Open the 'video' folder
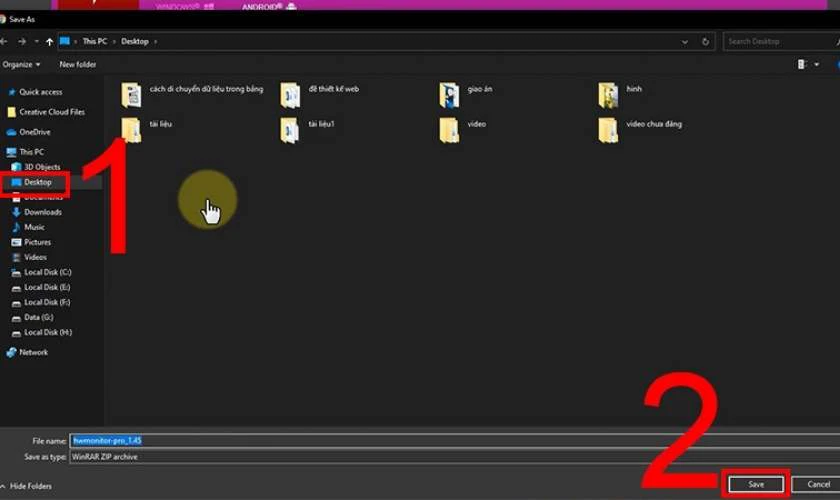 (x=449, y=130)
